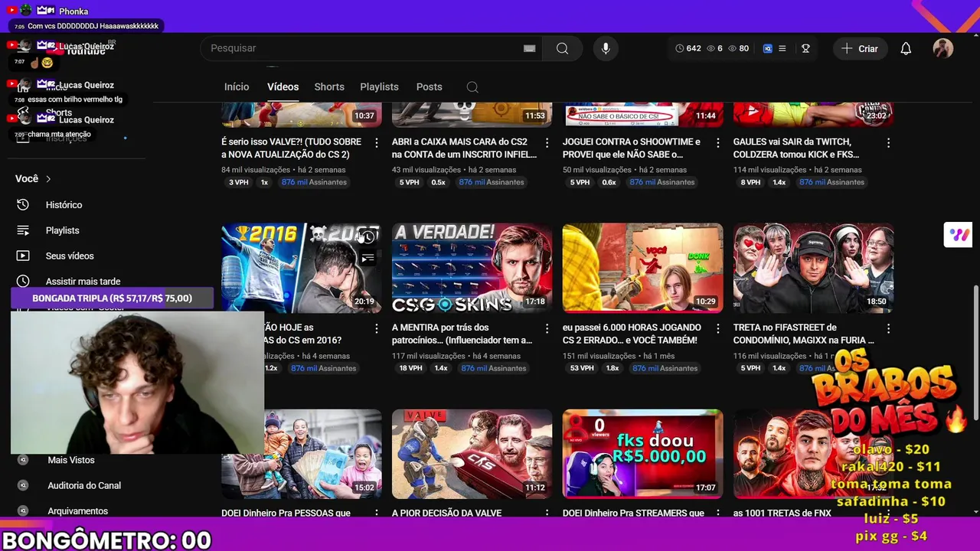This screenshot has width=980, height=551.
Task: Add the 2016 video to queue
Action: (368, 258)
